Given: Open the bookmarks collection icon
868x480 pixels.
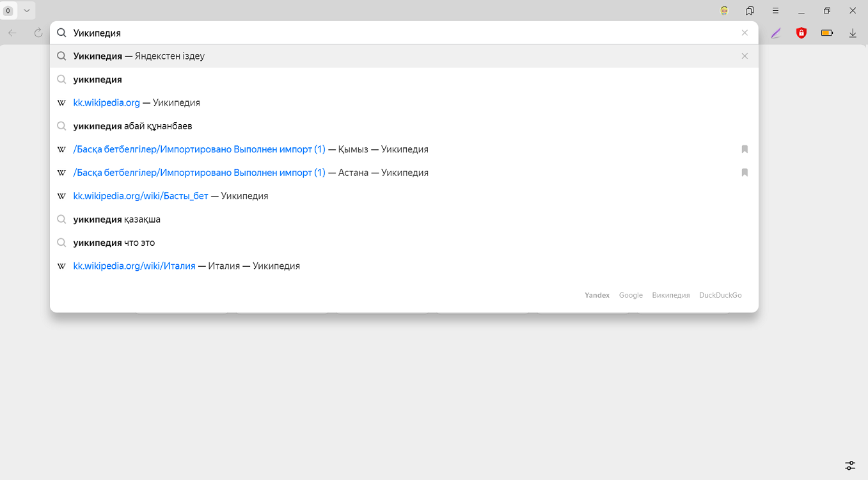Looking at the screenshot, I should 750,11.
